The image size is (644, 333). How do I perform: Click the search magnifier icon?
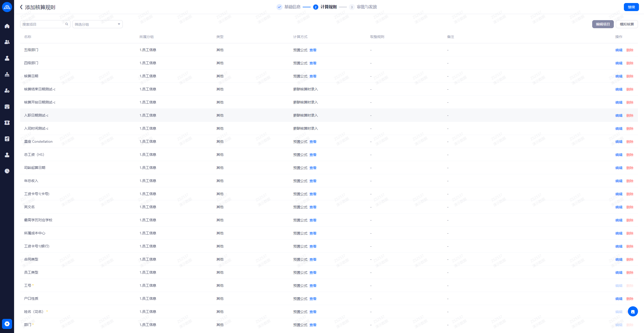[67, 24]
